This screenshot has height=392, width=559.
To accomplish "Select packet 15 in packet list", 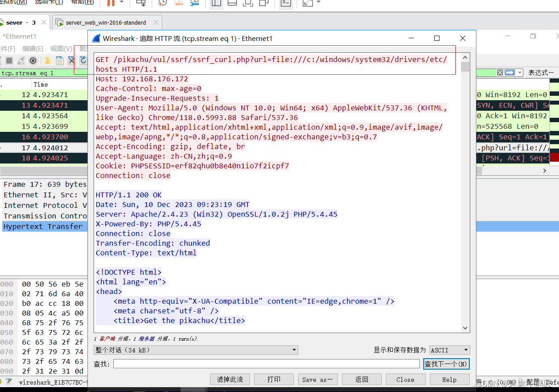I will [x=44, y=126].
